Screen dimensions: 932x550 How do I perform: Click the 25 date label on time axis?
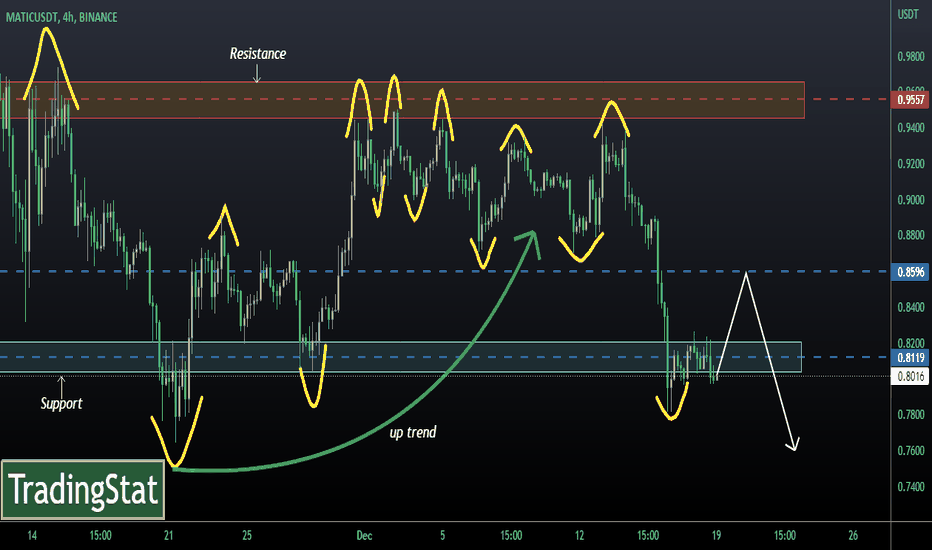tap(247, 535)
